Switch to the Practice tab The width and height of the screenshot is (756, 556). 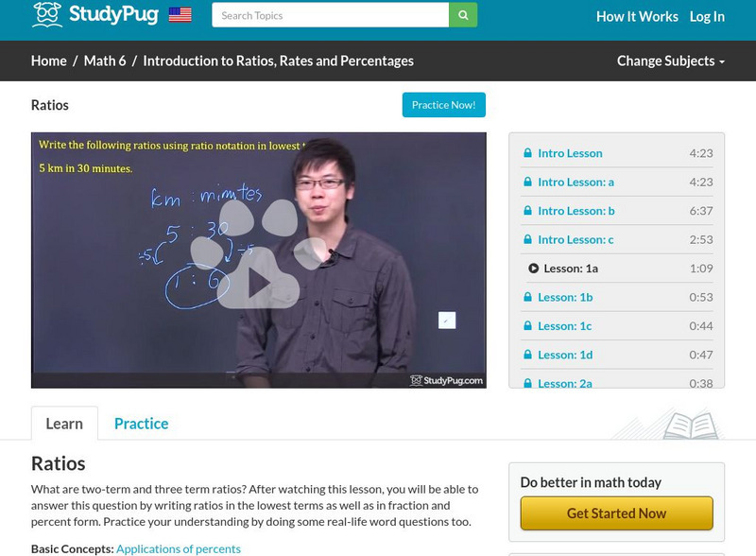click(x=141, y=424)
